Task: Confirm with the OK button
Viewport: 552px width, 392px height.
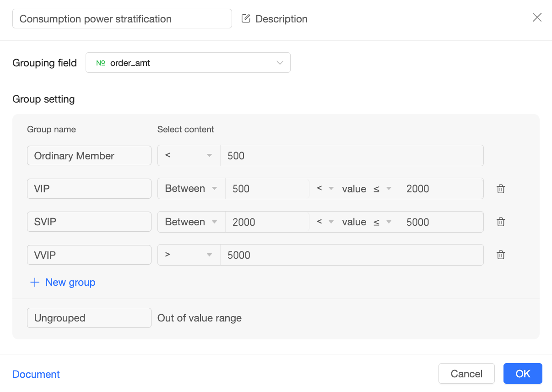Action: click(523, 374)
